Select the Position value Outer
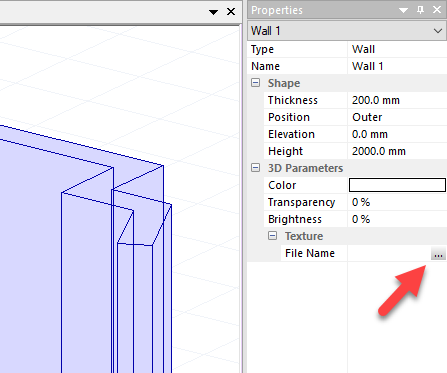The height and width of the screenshot is (373, 447). click(397, 117)
